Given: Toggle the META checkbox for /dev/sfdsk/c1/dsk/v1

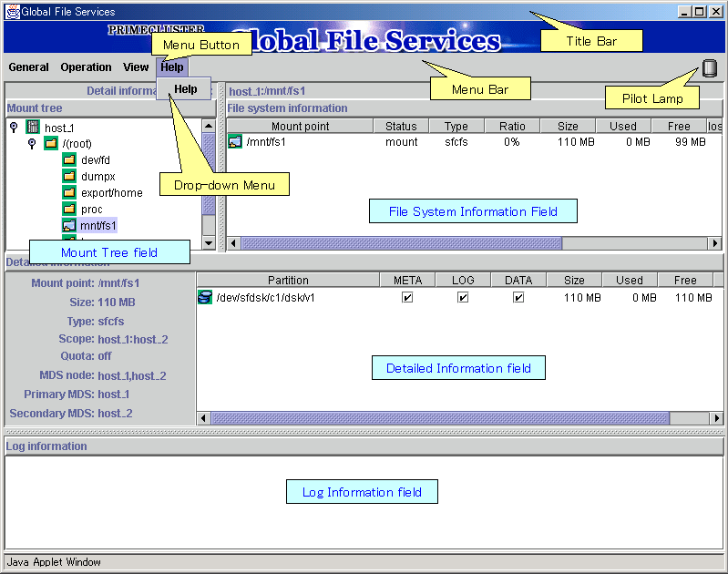Looking at the screenshot, I should (407, 297).
